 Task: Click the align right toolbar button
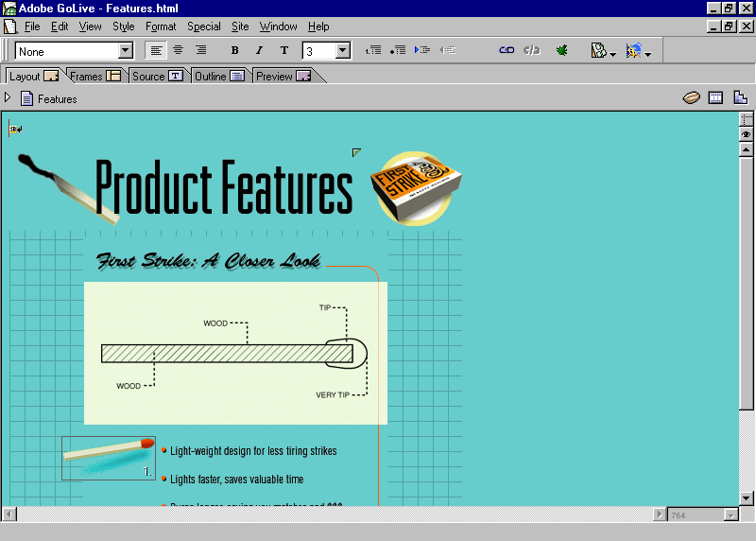point(201,50)
